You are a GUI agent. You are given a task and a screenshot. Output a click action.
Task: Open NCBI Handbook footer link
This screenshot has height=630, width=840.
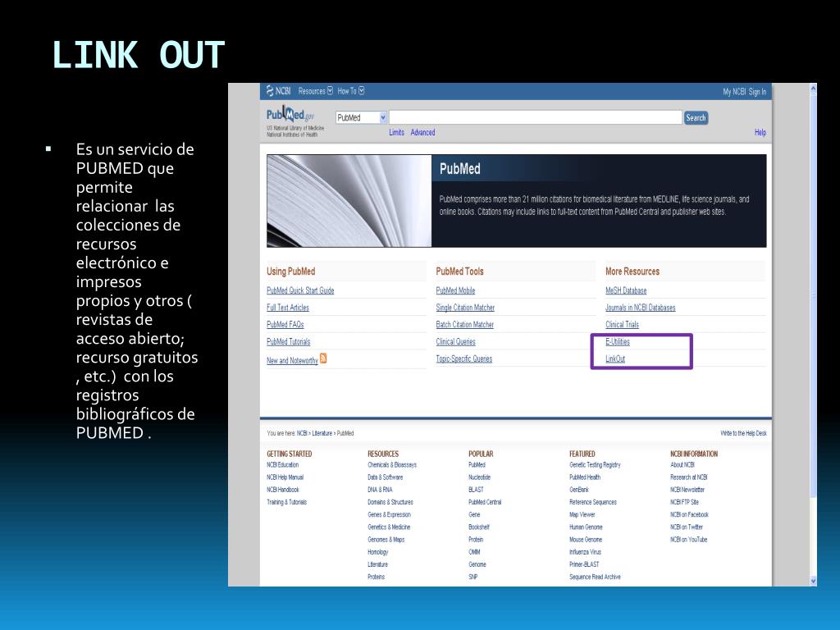point(283,490)
